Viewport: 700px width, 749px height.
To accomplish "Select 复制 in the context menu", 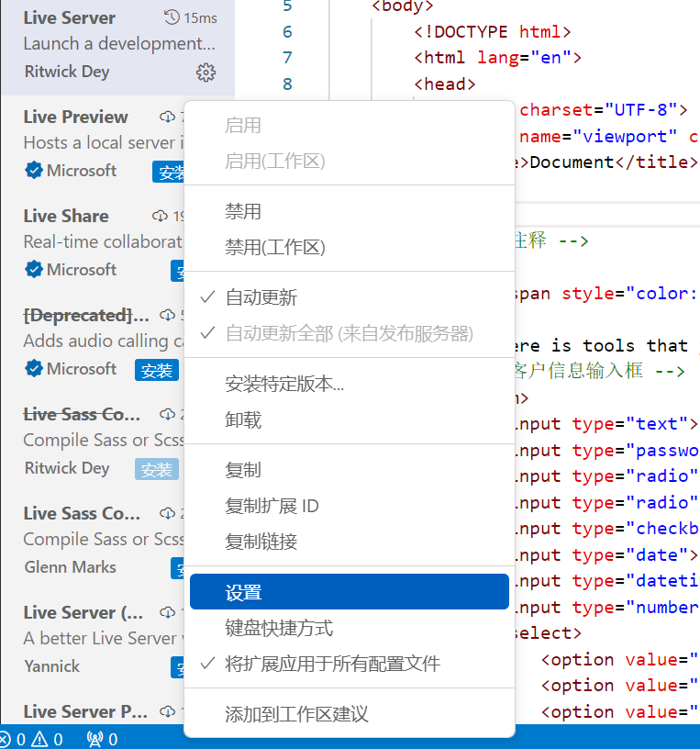I will (349, 470).
